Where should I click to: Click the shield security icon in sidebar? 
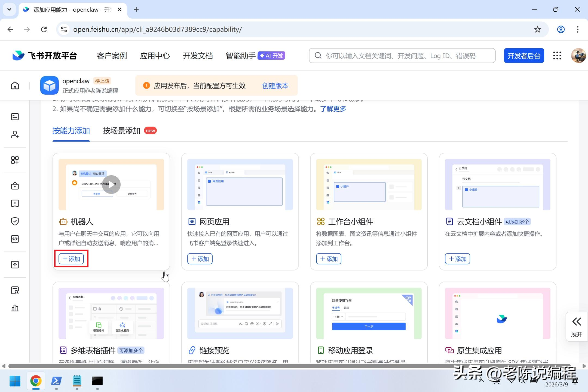(15, 221)
